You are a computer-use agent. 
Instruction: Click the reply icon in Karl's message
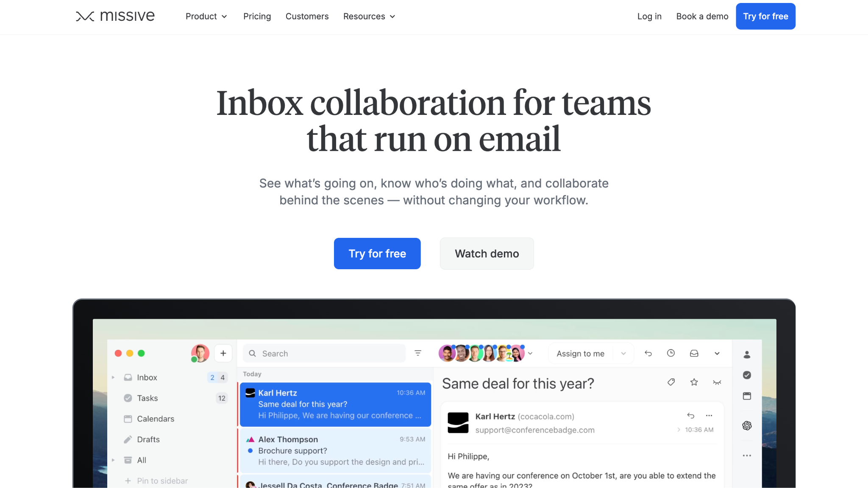click(x=690, y=415)
